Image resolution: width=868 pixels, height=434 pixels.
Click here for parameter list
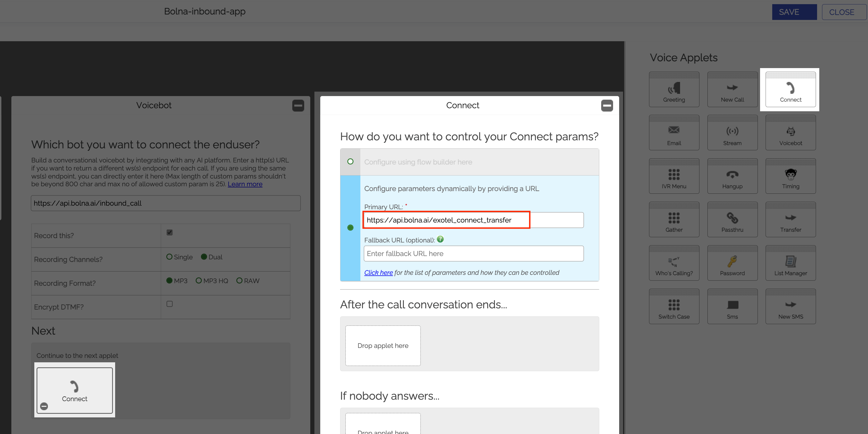378,272
